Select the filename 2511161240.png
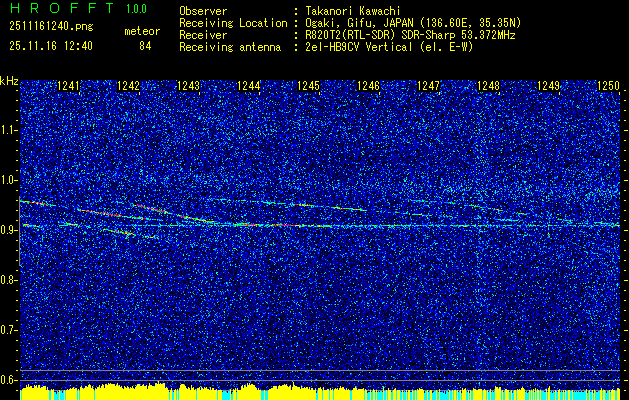The image size is (629, 400). pyautogui.click(x=51, y=26)
